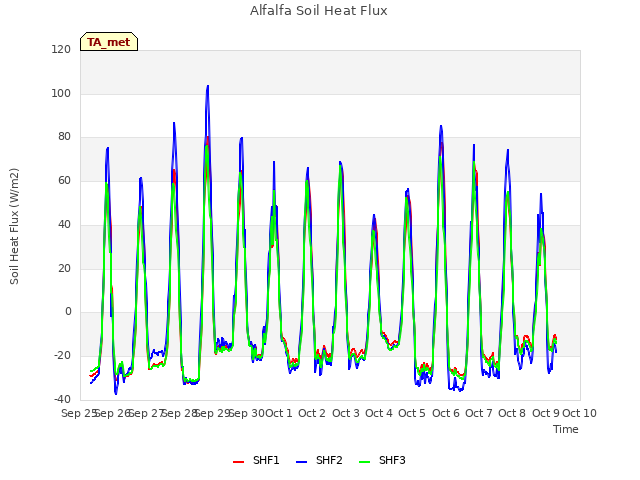Click the x-axis label Oct 9
The image size is (640, 480).
[546, 413]
